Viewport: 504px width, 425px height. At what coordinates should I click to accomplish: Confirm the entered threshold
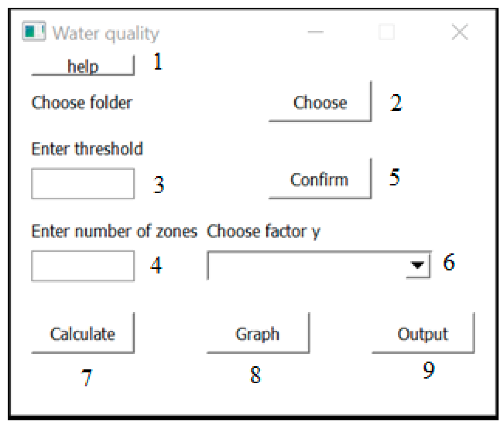click(x=320, y=179)
